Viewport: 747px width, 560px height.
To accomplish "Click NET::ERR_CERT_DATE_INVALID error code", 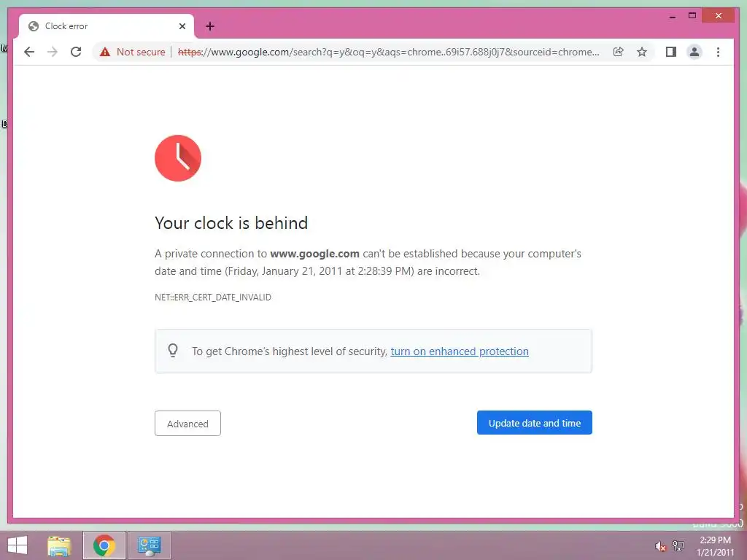I will coord(213,297).
